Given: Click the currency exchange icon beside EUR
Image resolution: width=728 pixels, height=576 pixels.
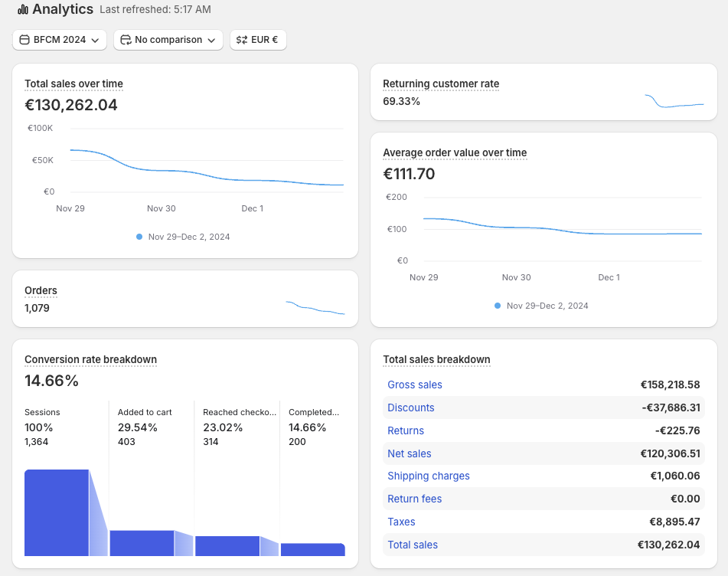Looking at the screenshot, I should pyautogui.click(x=241, y=40).
